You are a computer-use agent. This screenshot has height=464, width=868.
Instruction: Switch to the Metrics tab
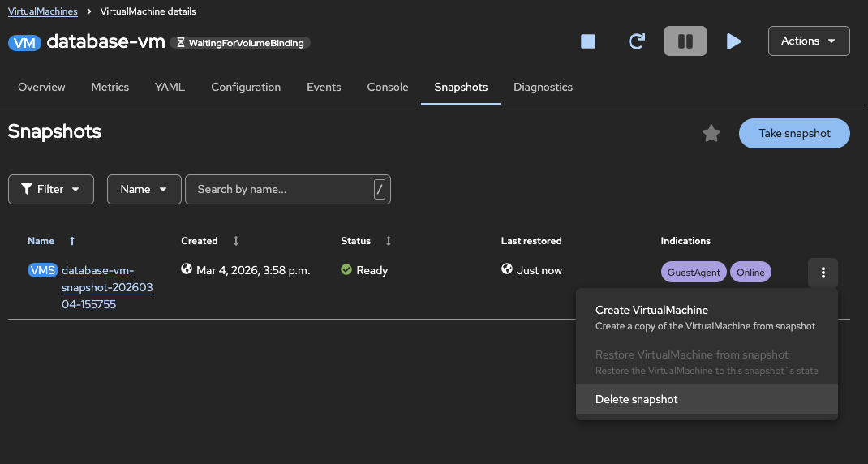110,87
